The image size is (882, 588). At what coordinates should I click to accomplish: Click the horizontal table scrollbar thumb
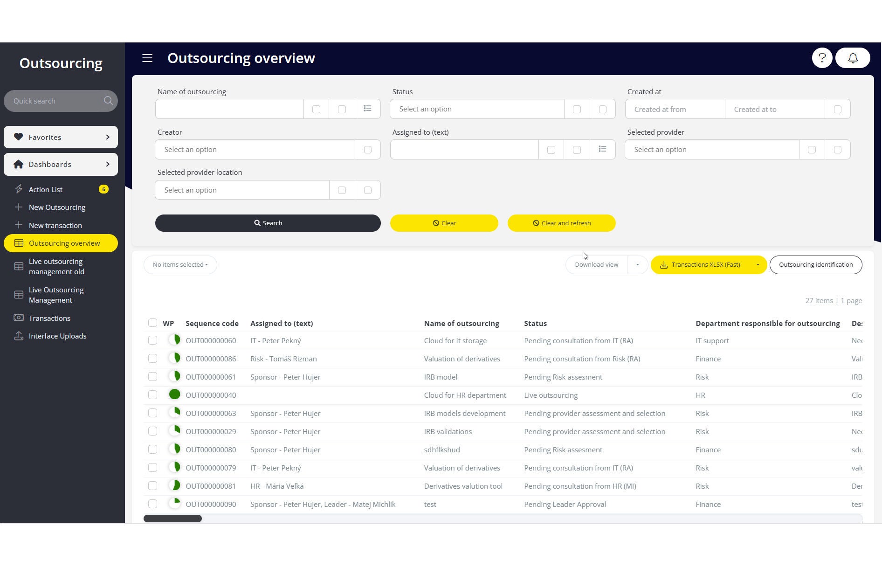pos(172,519)
